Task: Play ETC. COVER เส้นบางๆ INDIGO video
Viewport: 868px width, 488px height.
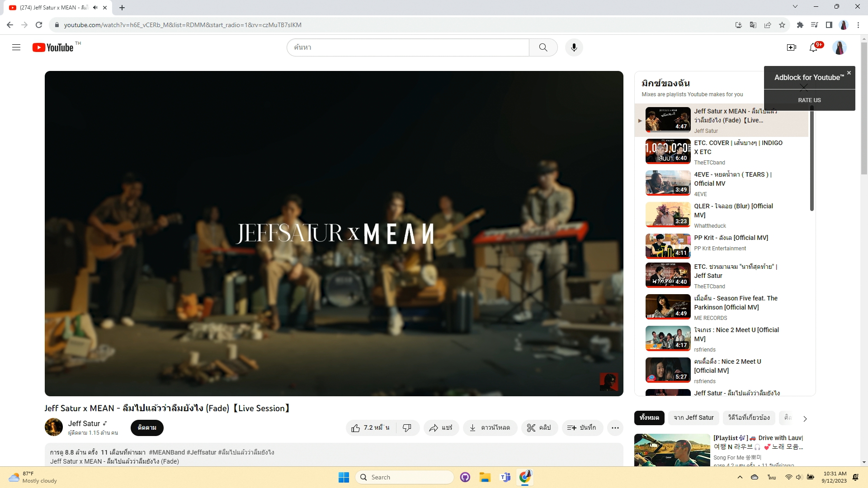Action: [668, 151]
